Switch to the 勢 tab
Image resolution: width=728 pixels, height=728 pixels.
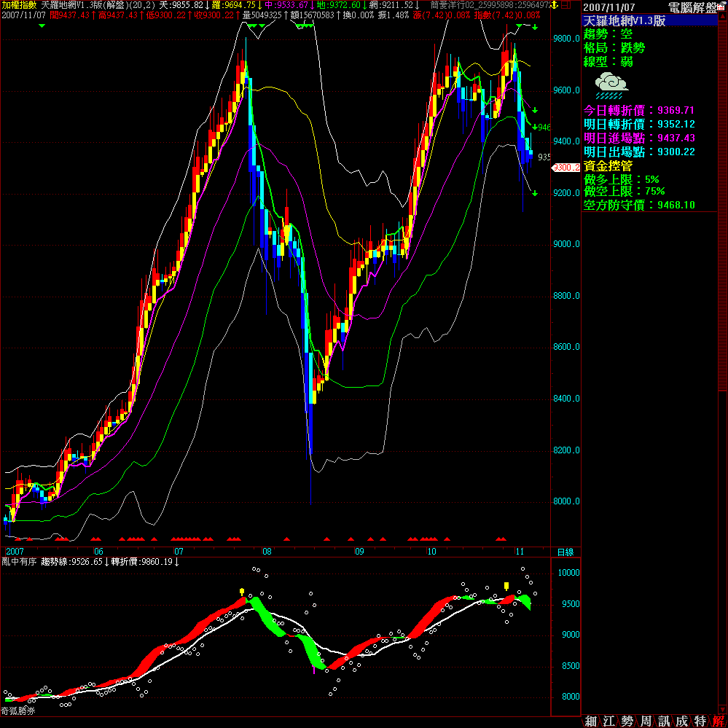(x=627, y=721)
